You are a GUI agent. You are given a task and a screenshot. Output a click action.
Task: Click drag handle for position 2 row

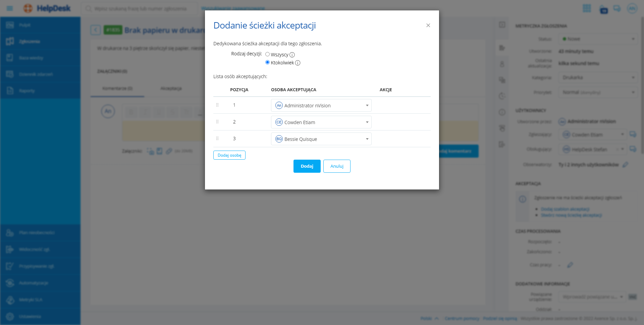[217, 122]
